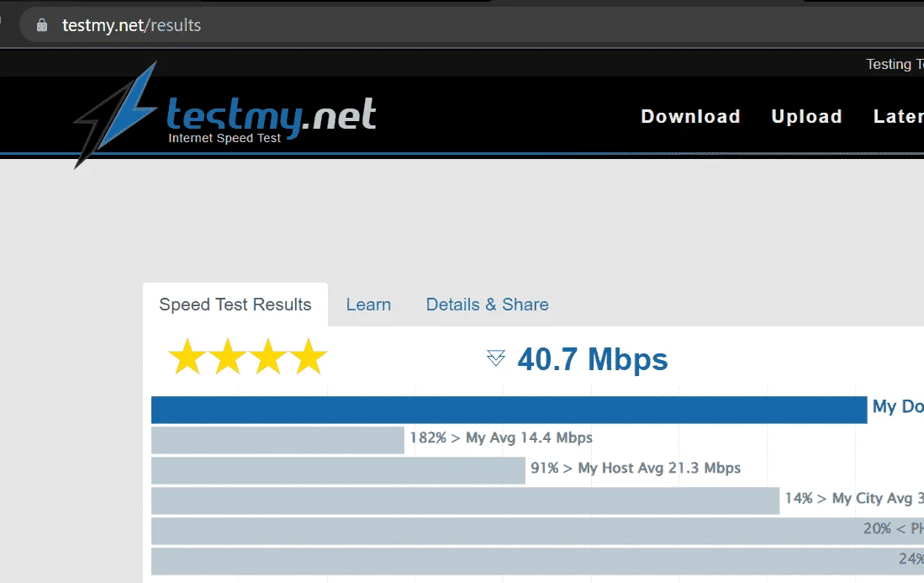Viewport: 924px width, 583px height.
Task: Open the Download menu item
Action: 690,116
